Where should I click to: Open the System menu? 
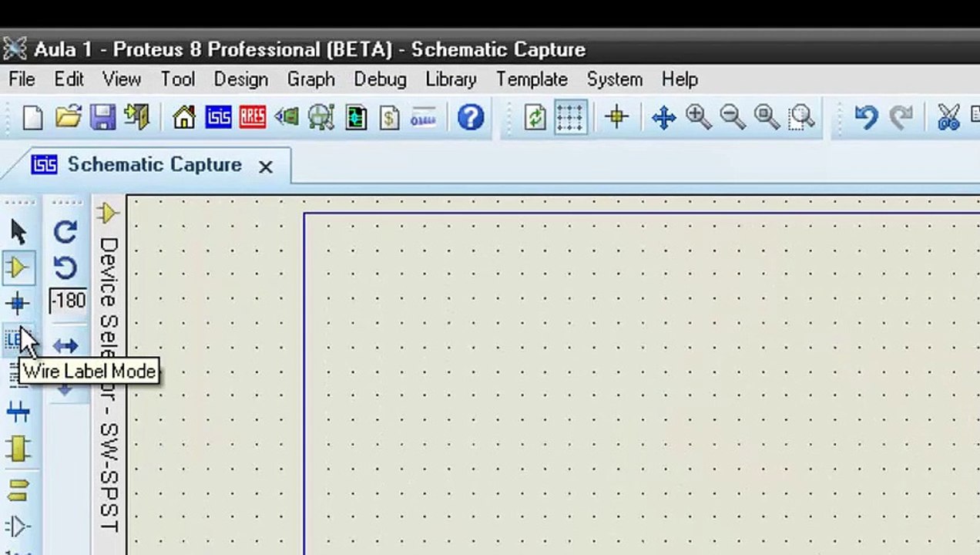click(x=614, y=79)
